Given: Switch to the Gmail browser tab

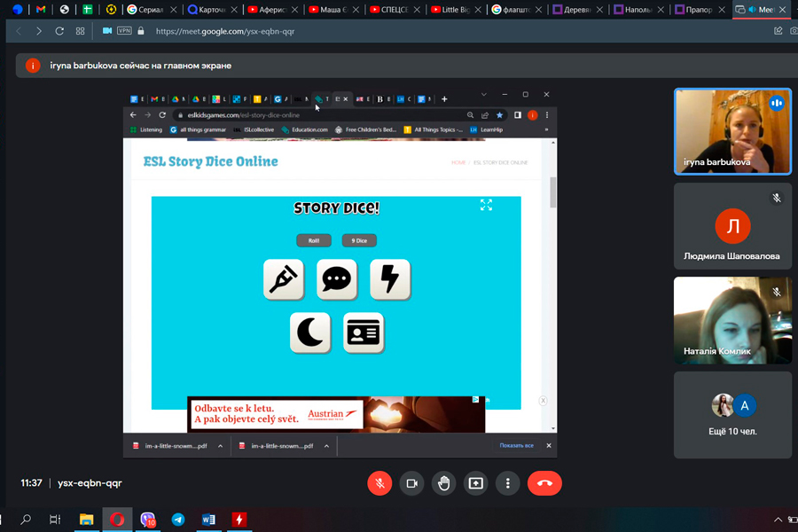Looking at the screenshot, I should pos(41,10).
